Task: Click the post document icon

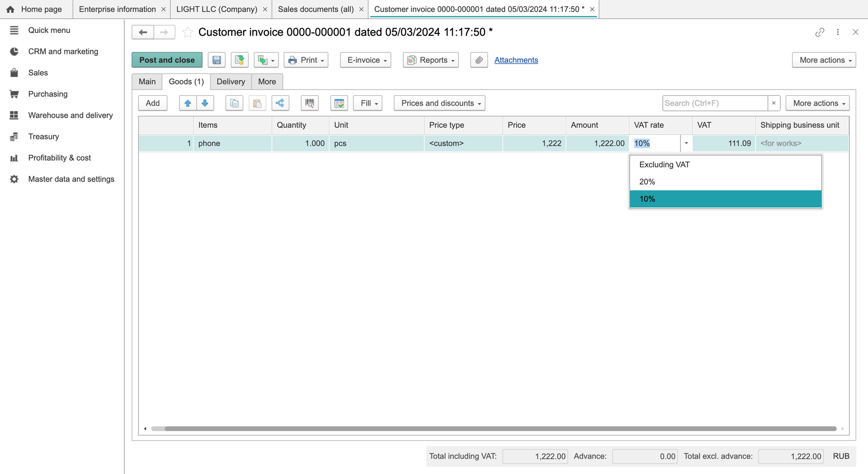Action: tap(239, 60)
